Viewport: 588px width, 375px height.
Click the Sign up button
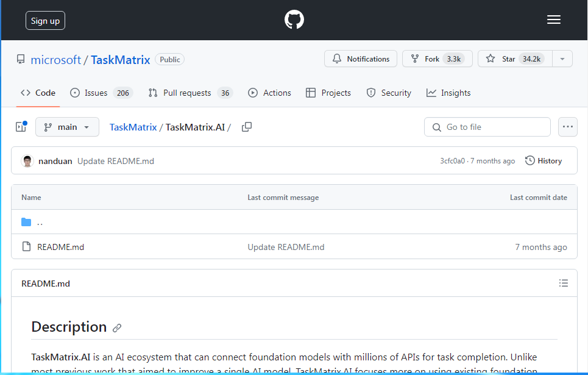[45, 20]
